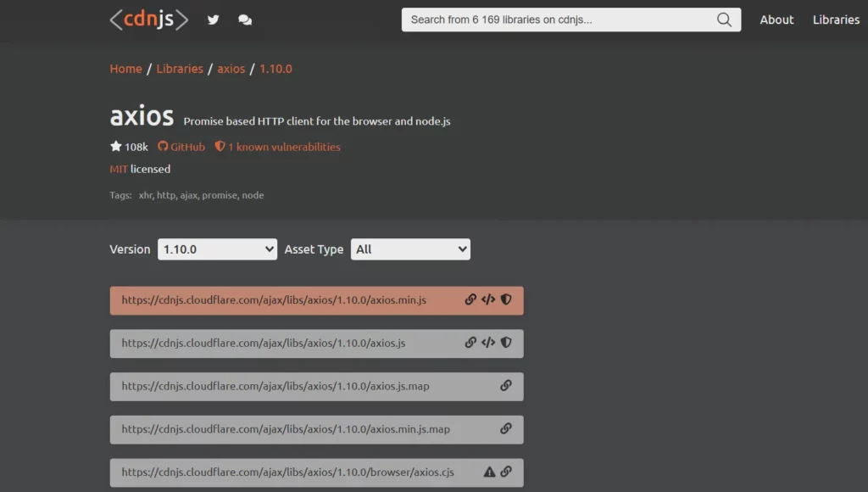The image size is (868, 492).
Task: Open the axios GitHub link
Action: point(181,147)
